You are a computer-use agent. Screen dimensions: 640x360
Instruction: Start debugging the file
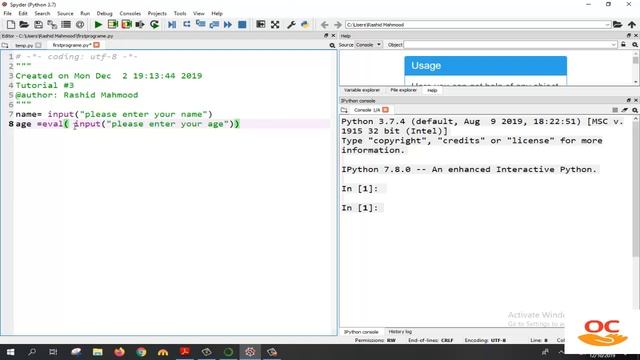(x=172, y=24)
